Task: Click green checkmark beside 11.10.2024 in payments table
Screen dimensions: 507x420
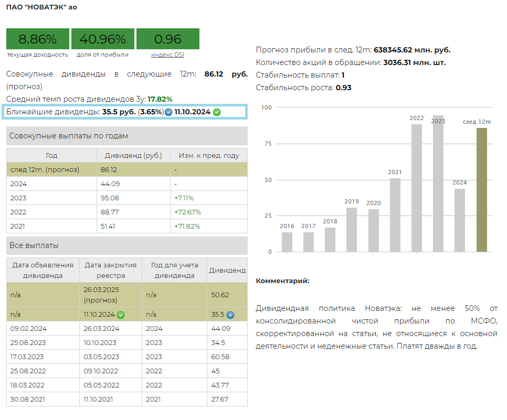Action: 121,315
